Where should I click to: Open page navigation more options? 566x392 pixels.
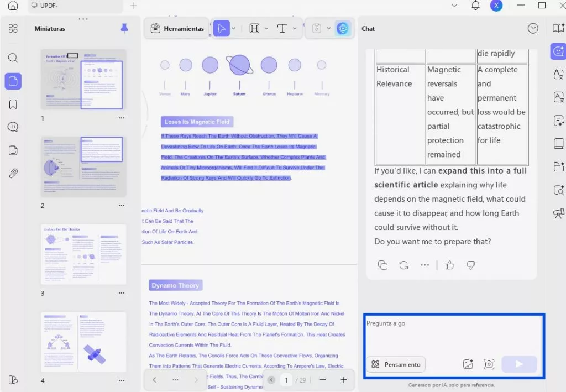click(175, 380)
